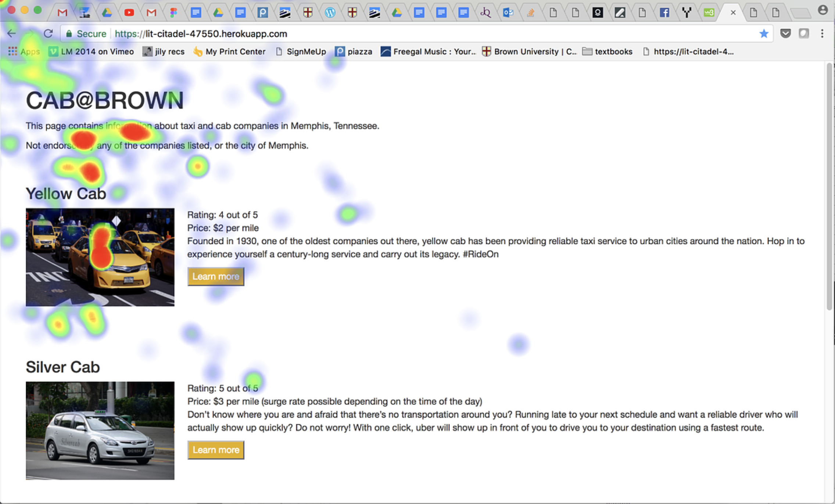The image size is (835, 504).
Task: Open the Freegal Music bookmark
Action: pos(428,51)
